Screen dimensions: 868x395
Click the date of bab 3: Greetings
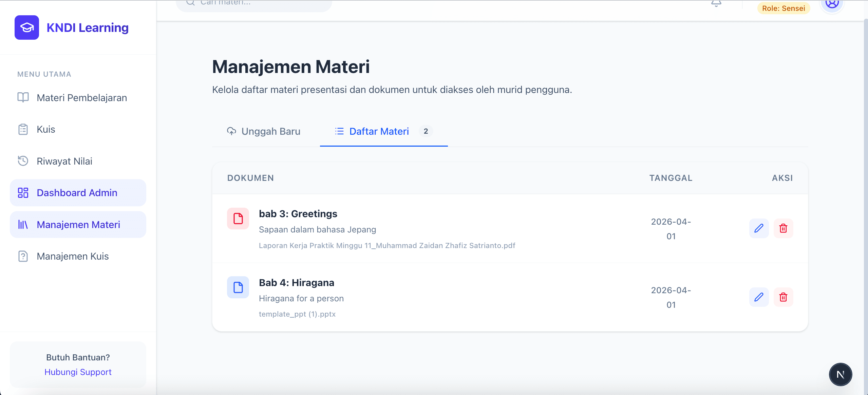coord(671,229)
